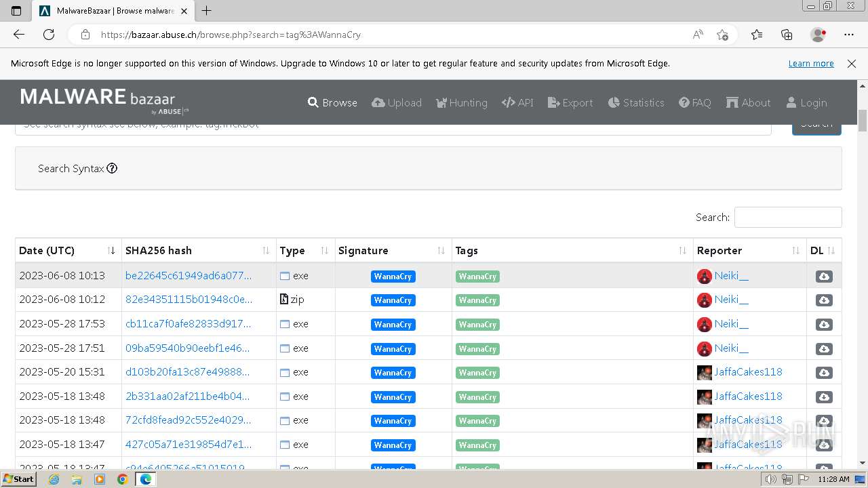This screenshot has width=868, height=488.
Task: Open Export in navigation menu
Action: (570, 102)
